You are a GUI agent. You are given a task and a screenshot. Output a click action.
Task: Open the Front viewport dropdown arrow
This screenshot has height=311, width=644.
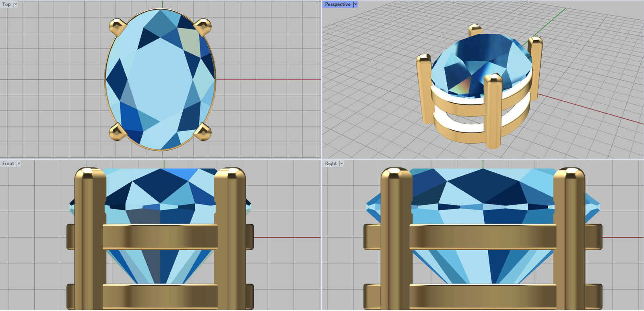[19, 164]
